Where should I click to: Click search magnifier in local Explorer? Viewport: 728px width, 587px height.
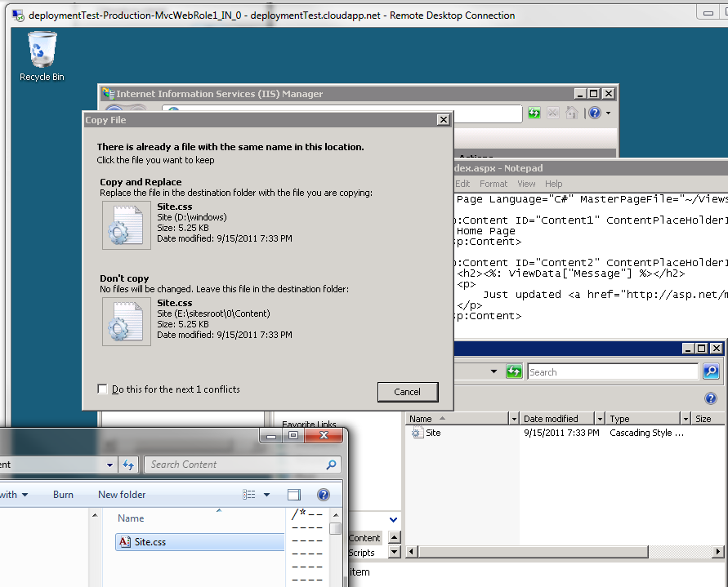pos(331,465)
